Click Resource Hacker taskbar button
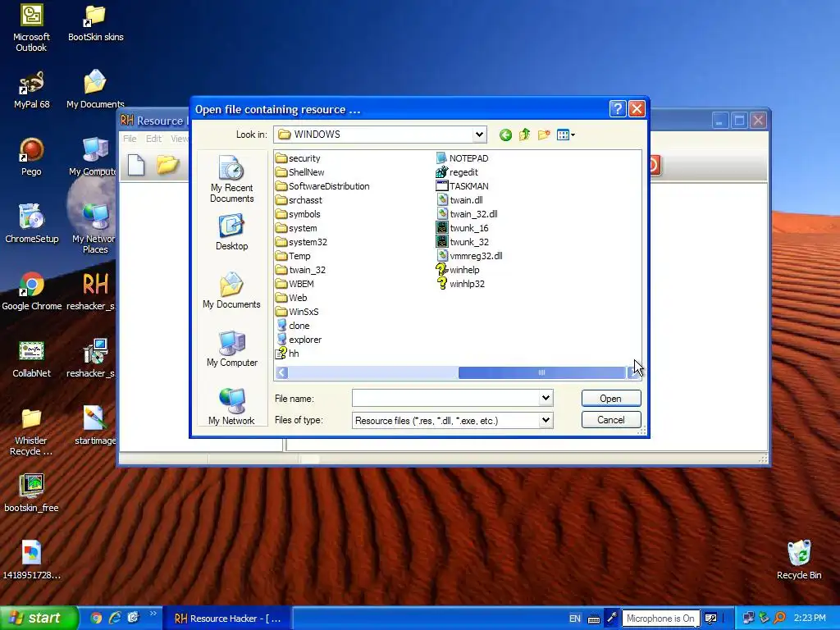The width and height of the screenshot is (840, 630). point(228,619)
